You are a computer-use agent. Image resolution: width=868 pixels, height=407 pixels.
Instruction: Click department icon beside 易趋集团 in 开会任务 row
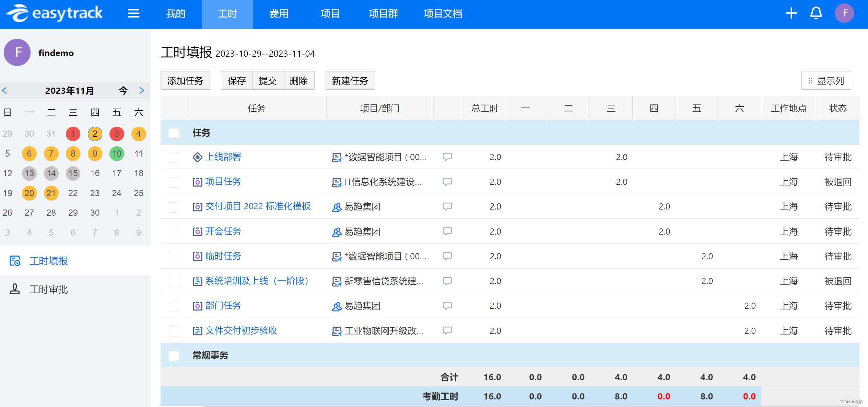coord(337,232)
